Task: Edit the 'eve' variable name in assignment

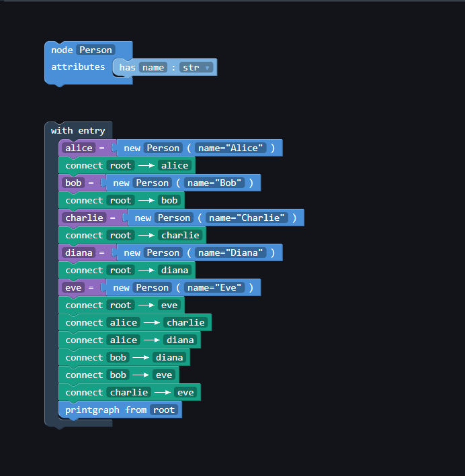Action: (x=73, y=287)
